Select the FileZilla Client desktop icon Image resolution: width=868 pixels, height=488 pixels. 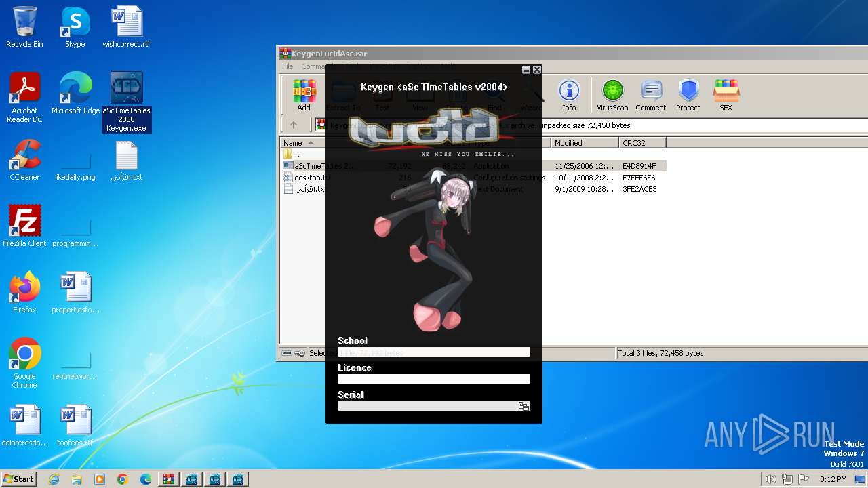tap(24, 226)
